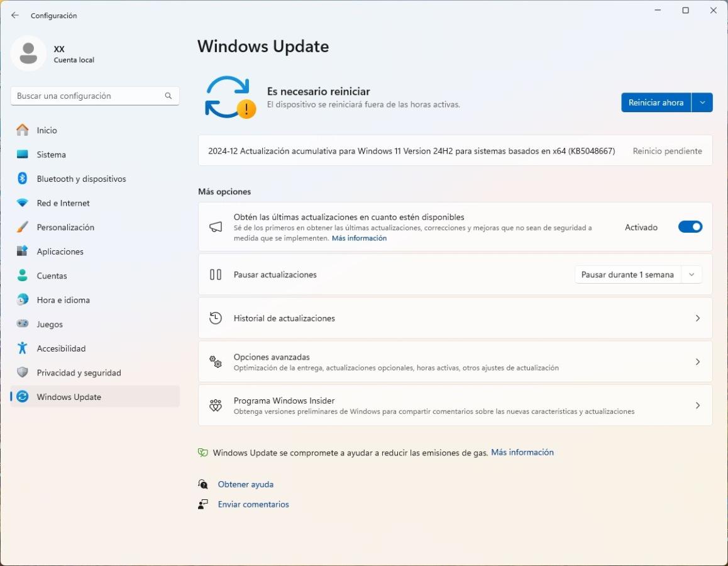Click Pausar durante 1 semana button
The image size is (728, 566).
tap(627, 275)
